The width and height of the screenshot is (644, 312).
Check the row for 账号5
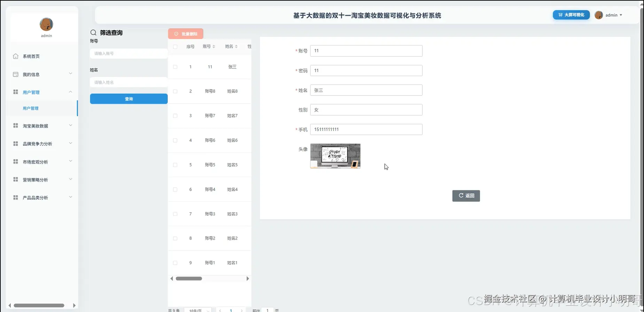click(x=175, y=165)
